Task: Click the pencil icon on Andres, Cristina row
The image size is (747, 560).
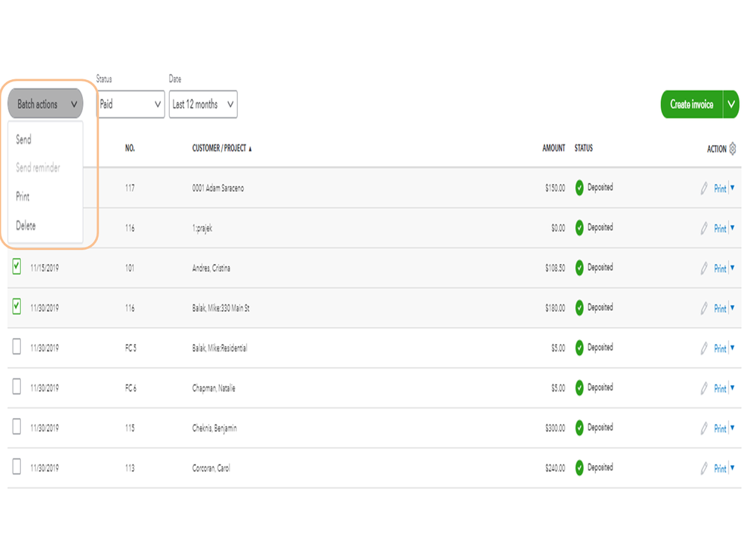Action: point(704,268)
